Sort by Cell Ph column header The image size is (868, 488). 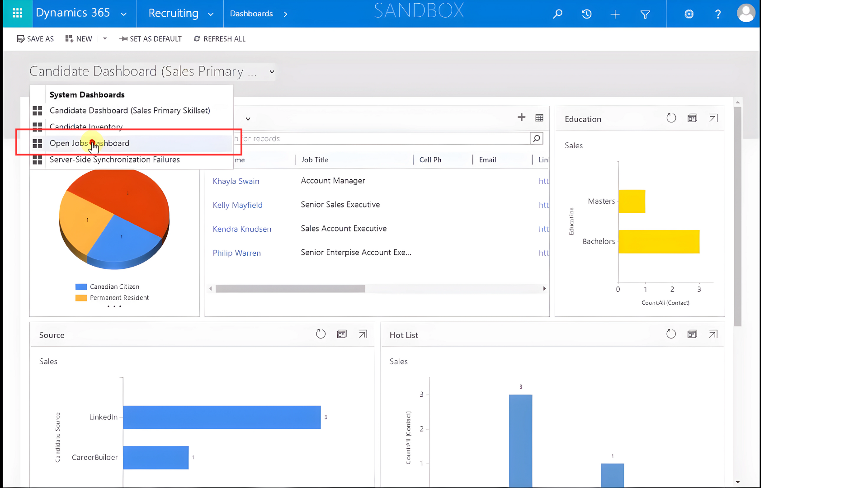point(430,160)
